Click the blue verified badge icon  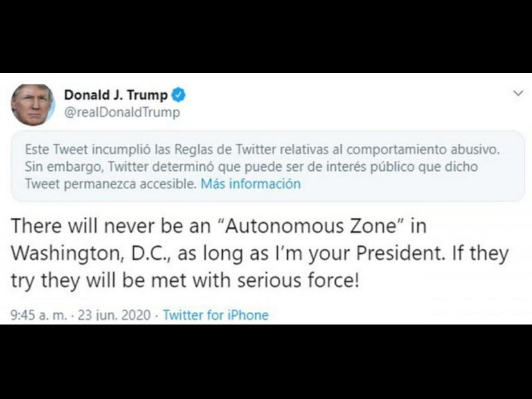pos(179,95)
